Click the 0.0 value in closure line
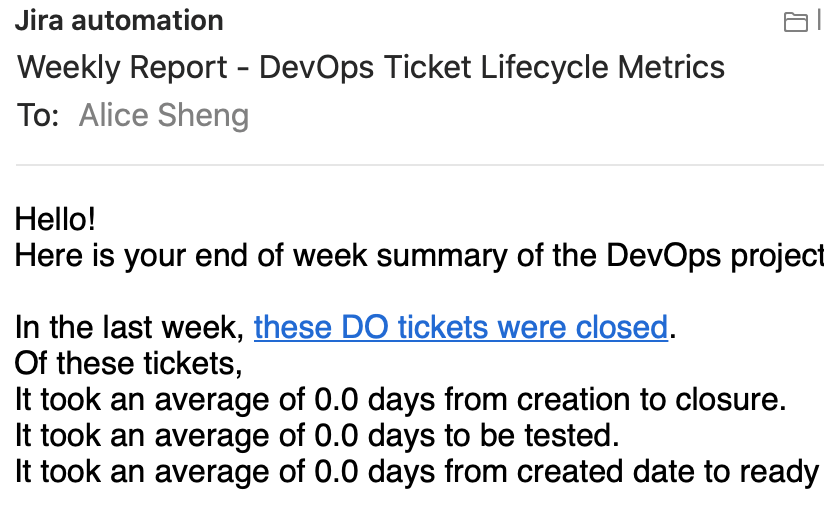 336,399
